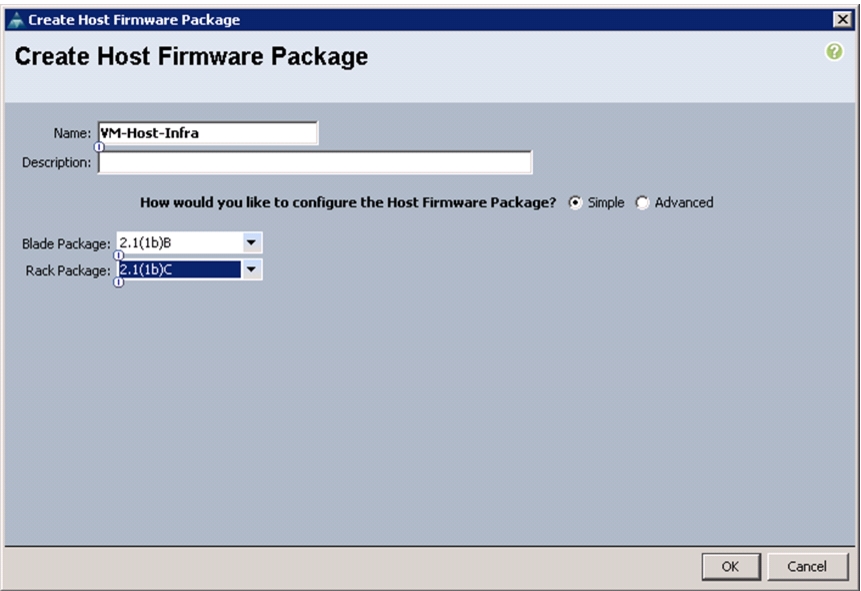The image size is (861, 591).
Task: Expand the Blade Package dropdown arrow
Action: point(251,242)
